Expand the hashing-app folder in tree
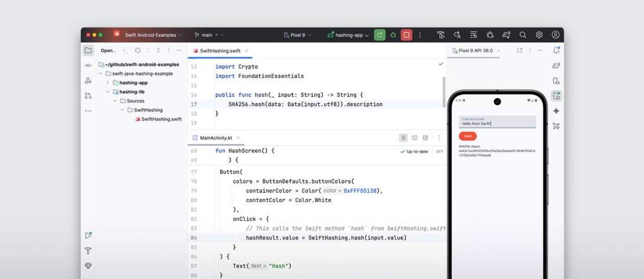 [x=107, y=82]
